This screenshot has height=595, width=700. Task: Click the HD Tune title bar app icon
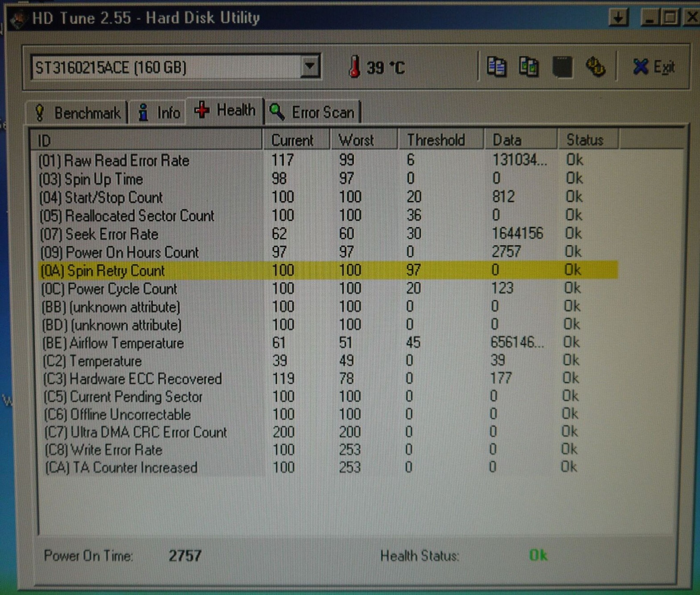pyautogui.click(x=19, y=19)
